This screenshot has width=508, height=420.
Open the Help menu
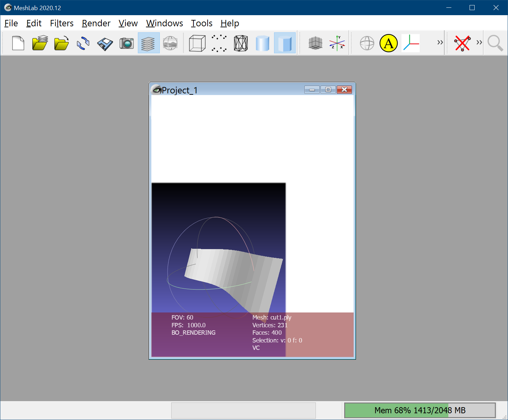[x=230, y=23]
